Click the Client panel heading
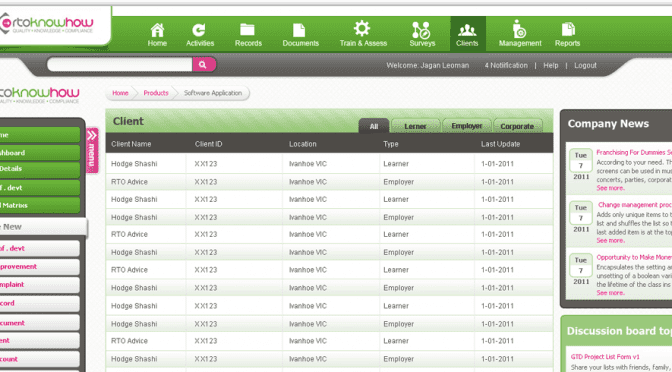Image resolution: width=672 pixels, height=372 pixels. [128, 121]
